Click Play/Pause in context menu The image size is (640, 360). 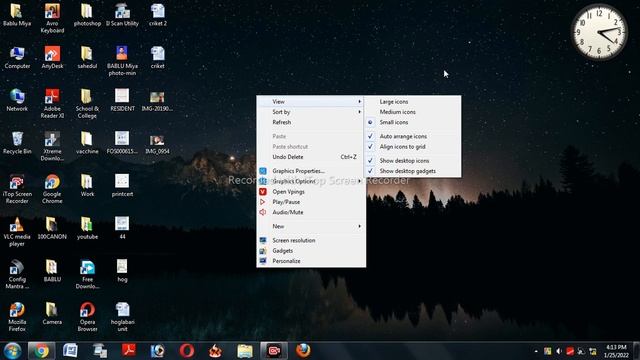[x=311, y=202]
